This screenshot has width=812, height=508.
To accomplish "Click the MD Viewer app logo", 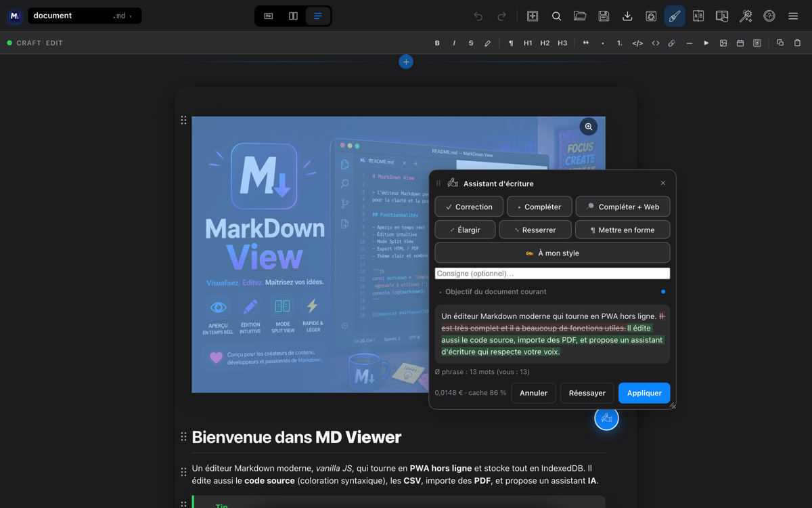I will 15,16.
